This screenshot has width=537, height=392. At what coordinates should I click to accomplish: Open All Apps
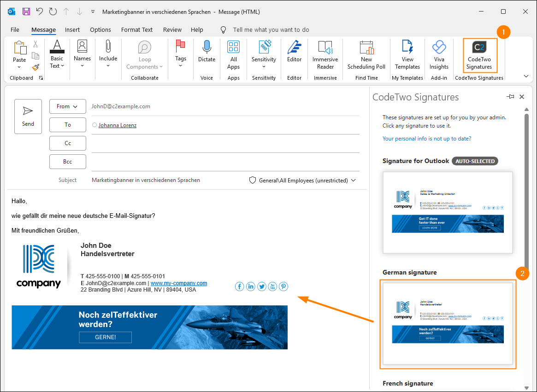[234, 55]
